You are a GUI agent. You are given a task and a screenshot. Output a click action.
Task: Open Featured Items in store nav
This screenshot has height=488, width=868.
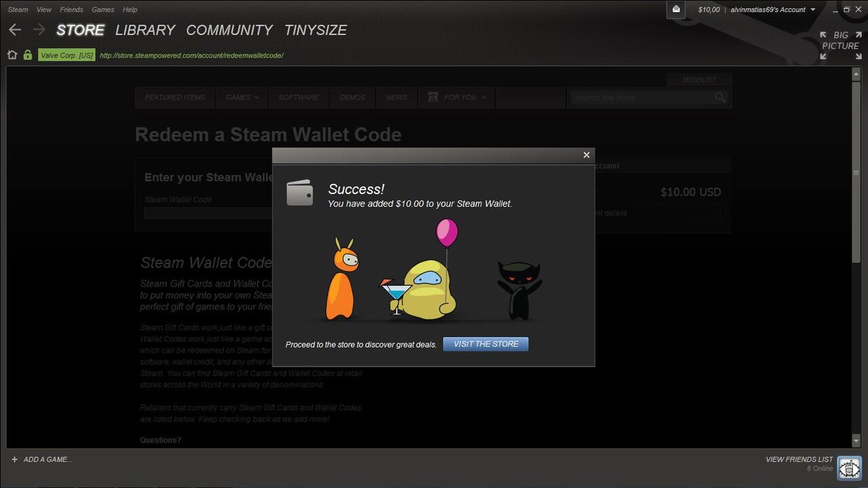[x=175, y=98]
